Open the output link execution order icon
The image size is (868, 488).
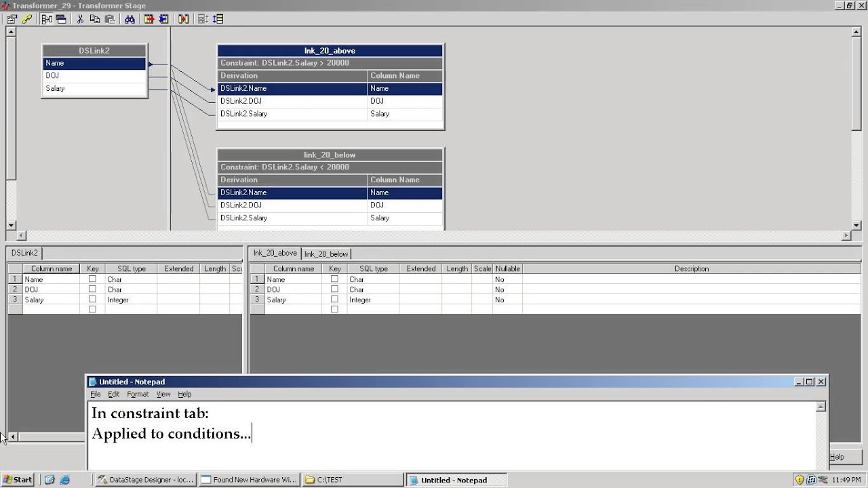[x=218, y=19]
